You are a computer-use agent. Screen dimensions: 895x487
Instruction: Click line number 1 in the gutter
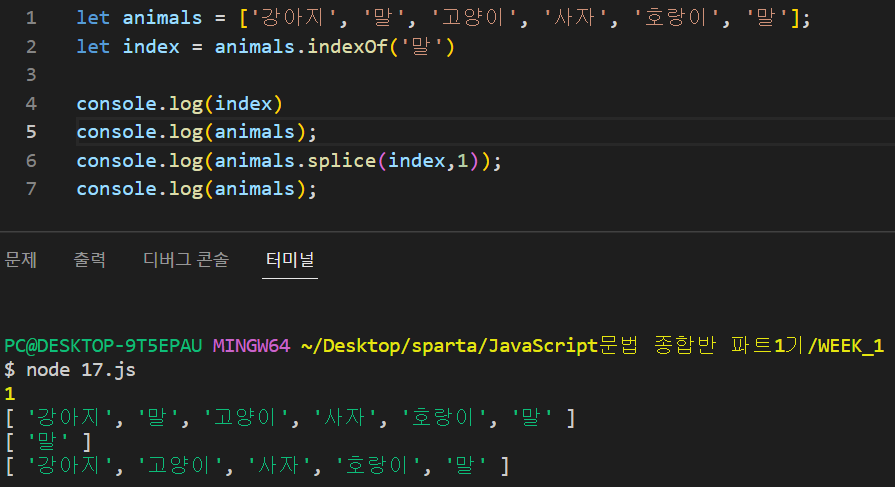coord(31,18)
